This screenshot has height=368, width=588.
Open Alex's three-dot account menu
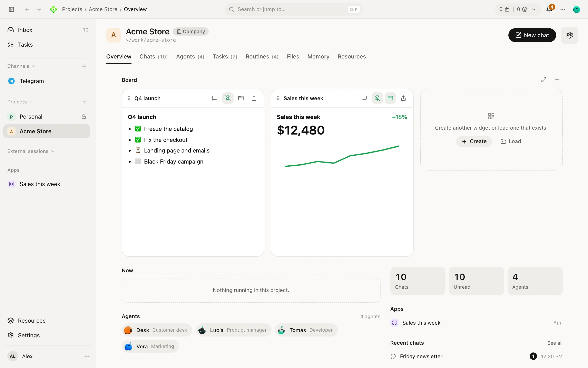tap(87, 356)
